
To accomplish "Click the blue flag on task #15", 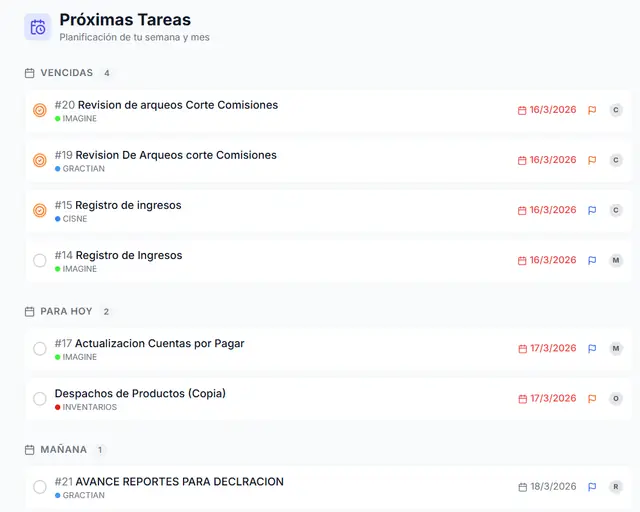I will (592, 210).
